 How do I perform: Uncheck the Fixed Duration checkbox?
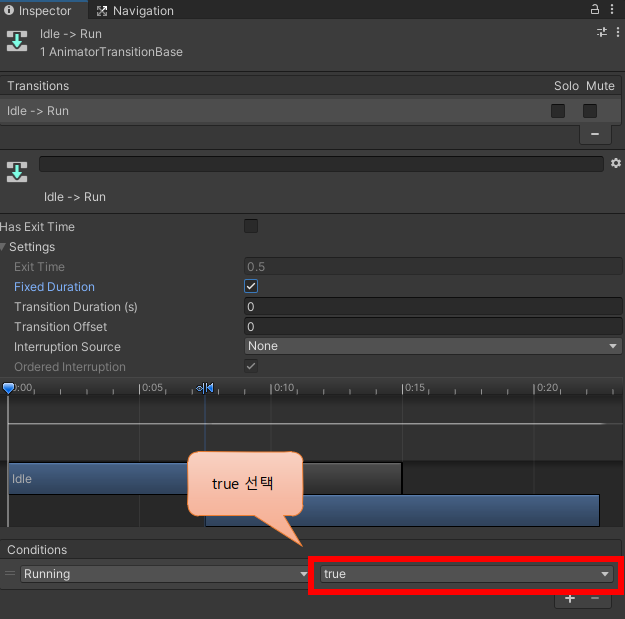point(251,286)
